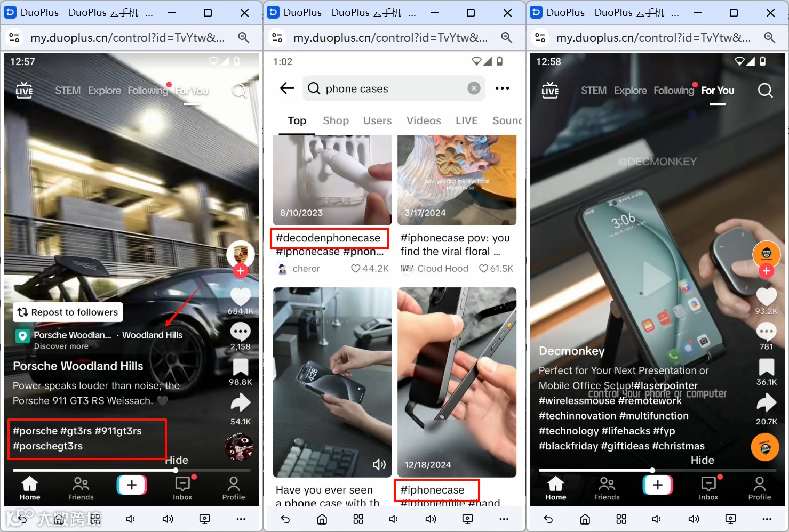Open Users tab in search results
The height and width of the screenshot is (532, 789).
click(377, 121)
